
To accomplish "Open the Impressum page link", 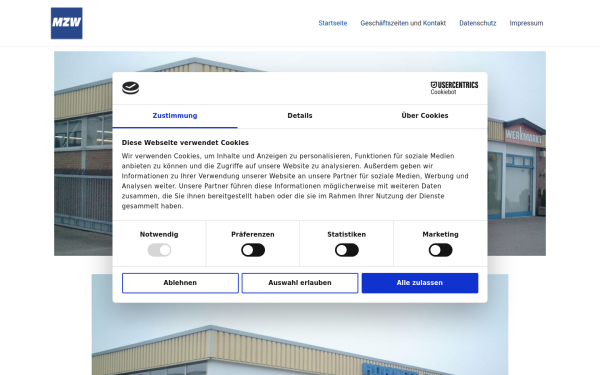I will click(x=526, y=23).
